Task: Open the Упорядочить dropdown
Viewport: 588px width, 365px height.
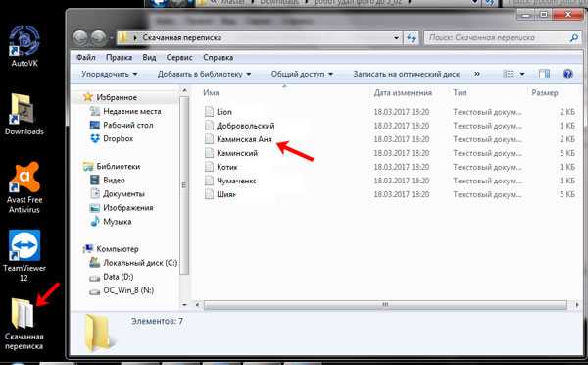Action: coord(110,74)
